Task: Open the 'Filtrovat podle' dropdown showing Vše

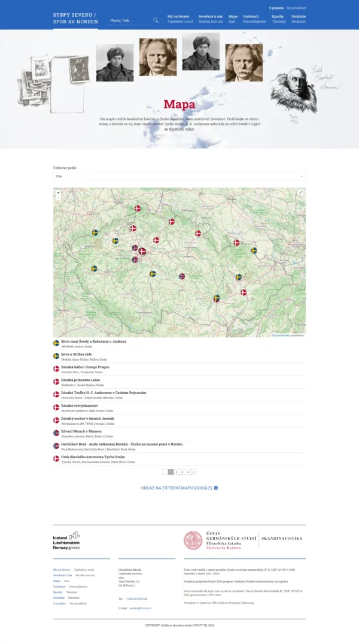Action: [179, 177]
